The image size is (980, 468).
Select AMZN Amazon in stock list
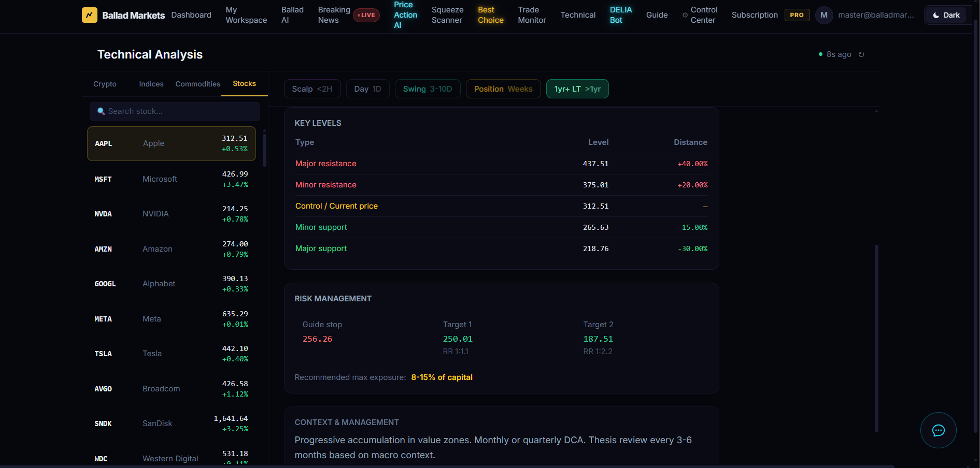tap(172, 249)
